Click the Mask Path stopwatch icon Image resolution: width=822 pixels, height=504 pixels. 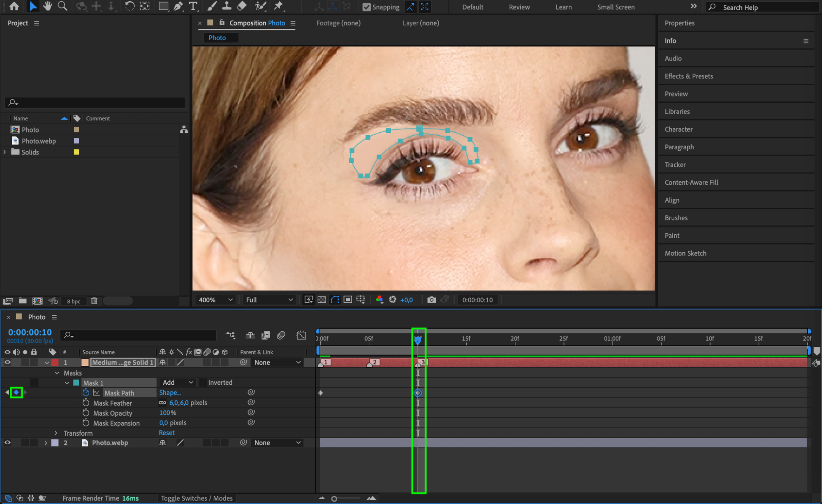pos(86,393)
